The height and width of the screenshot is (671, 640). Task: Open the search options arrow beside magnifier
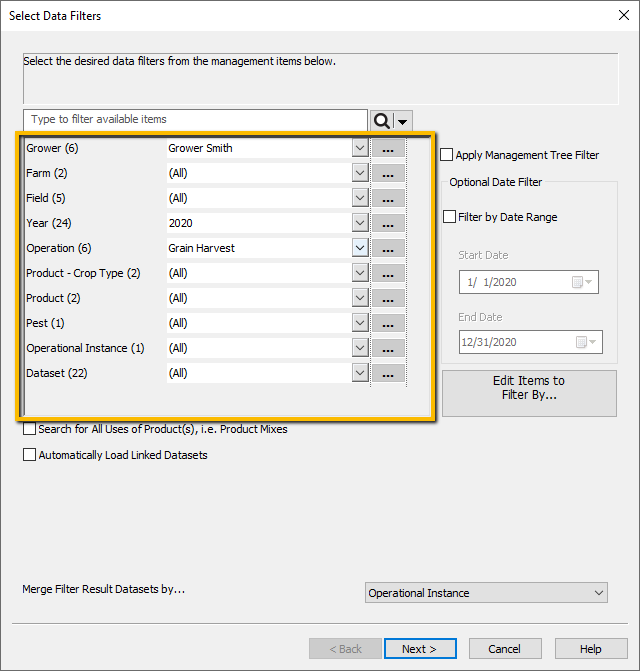(403, 122)
